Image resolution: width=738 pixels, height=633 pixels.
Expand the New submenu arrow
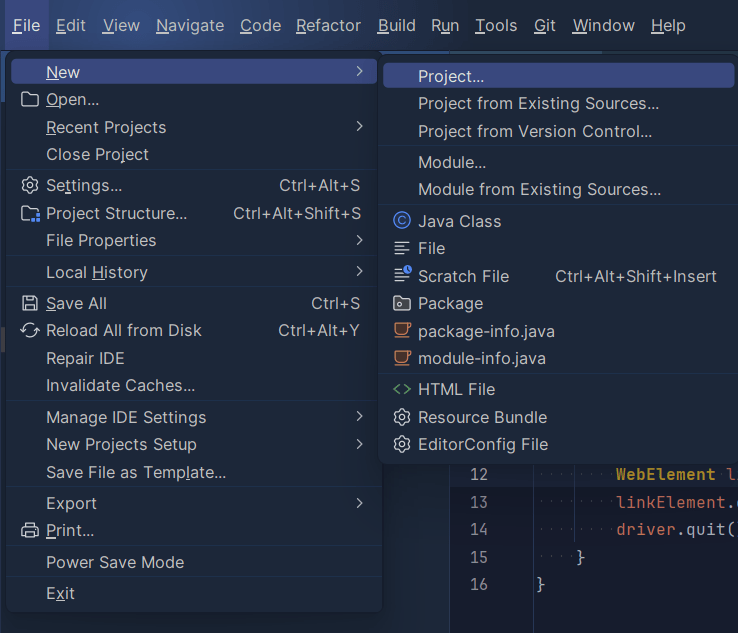point(360,71)
